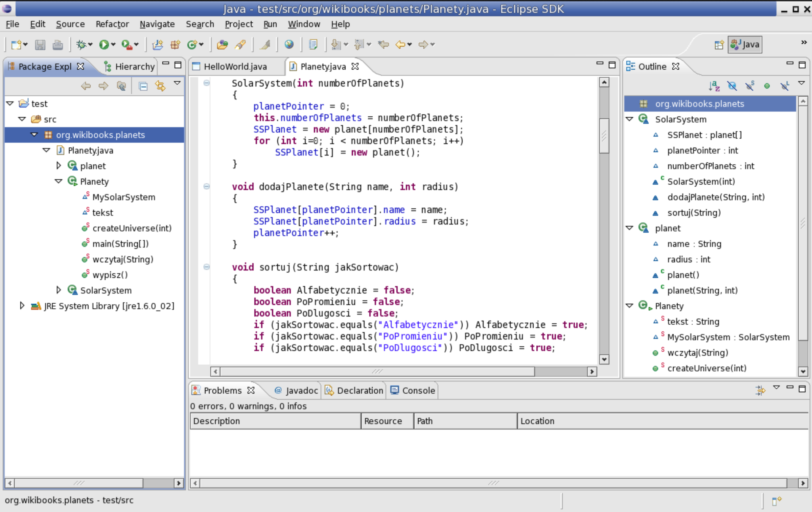Click the web browser globe icon
The image size is (812, 512).
point(289,45)
